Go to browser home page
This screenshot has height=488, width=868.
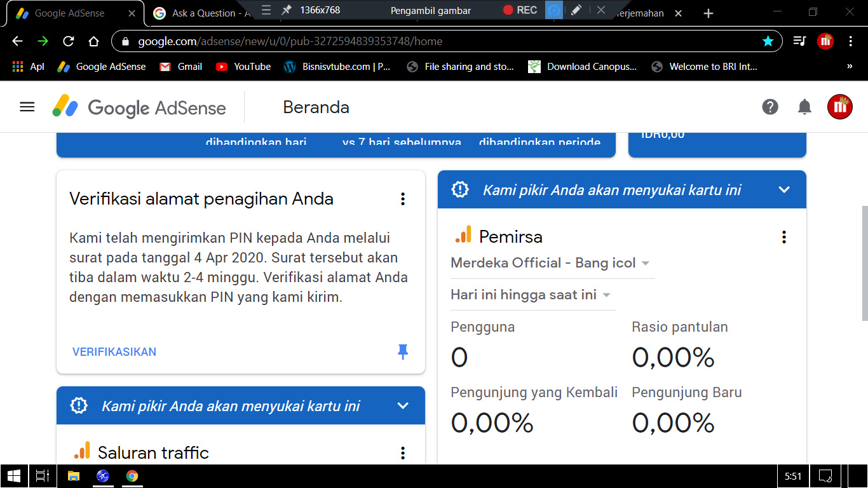[x=93, y=41]
